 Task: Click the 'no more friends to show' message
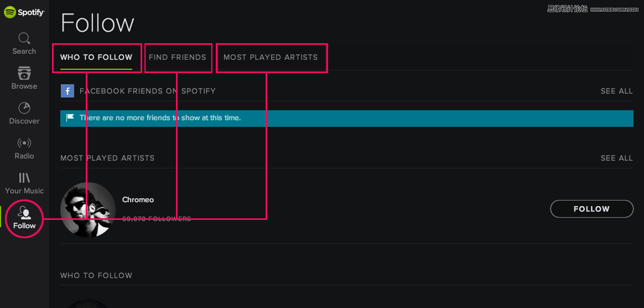point(160,117)
